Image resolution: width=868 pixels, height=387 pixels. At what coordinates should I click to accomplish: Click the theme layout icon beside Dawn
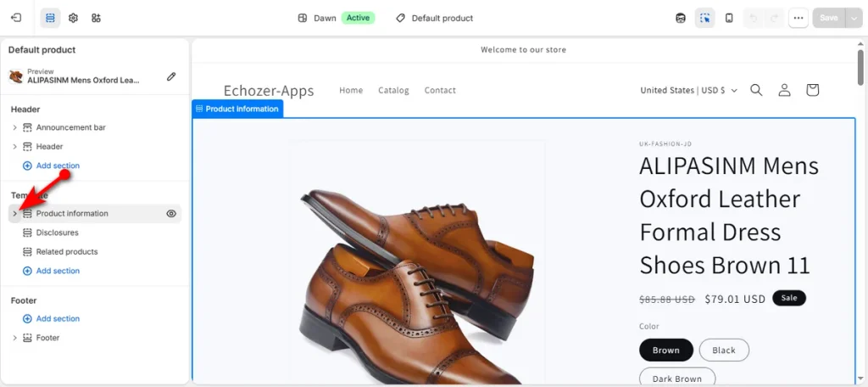(x=303, y=18)
